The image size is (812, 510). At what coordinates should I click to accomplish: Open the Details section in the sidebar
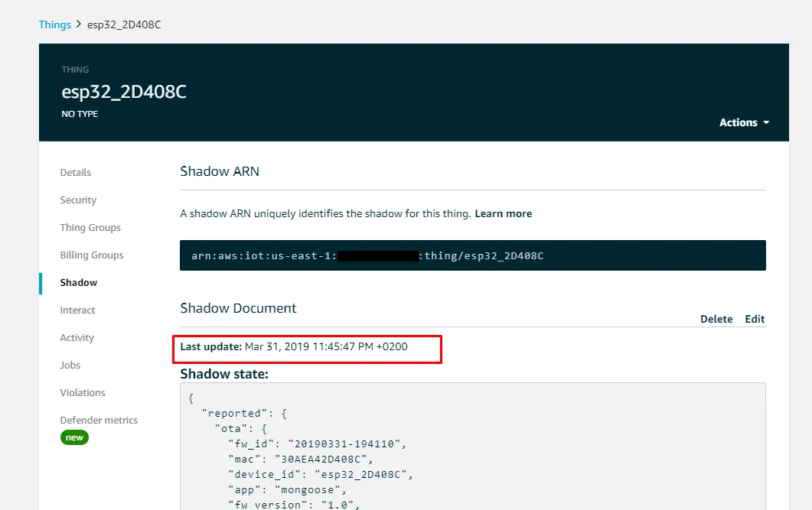coord(76,173)
